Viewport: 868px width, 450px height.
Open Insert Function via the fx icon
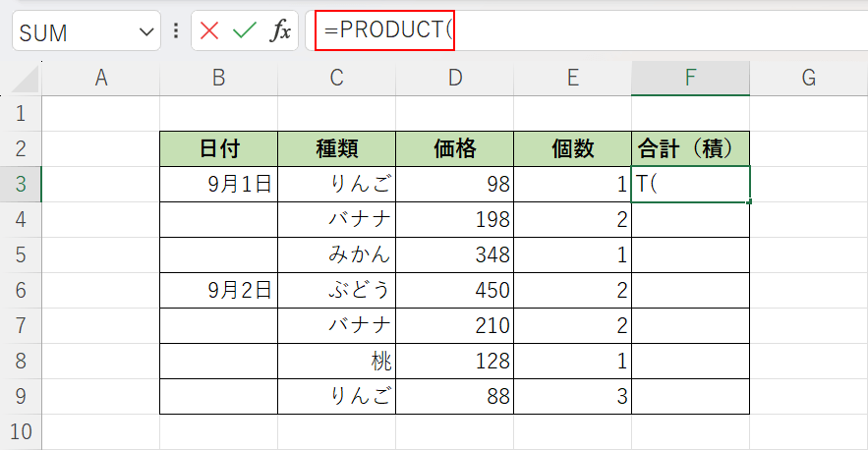[280, 31]
